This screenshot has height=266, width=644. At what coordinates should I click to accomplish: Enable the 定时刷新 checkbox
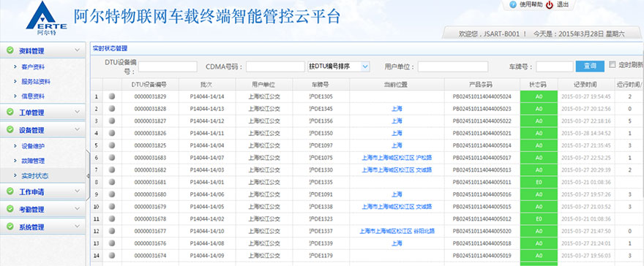click(x=613, y=64)
